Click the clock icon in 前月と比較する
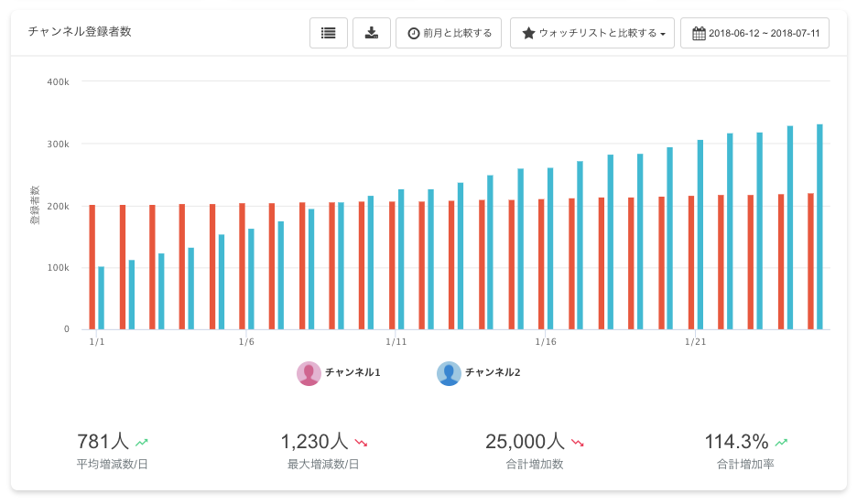The image size is (857, 504). [414, 33]
